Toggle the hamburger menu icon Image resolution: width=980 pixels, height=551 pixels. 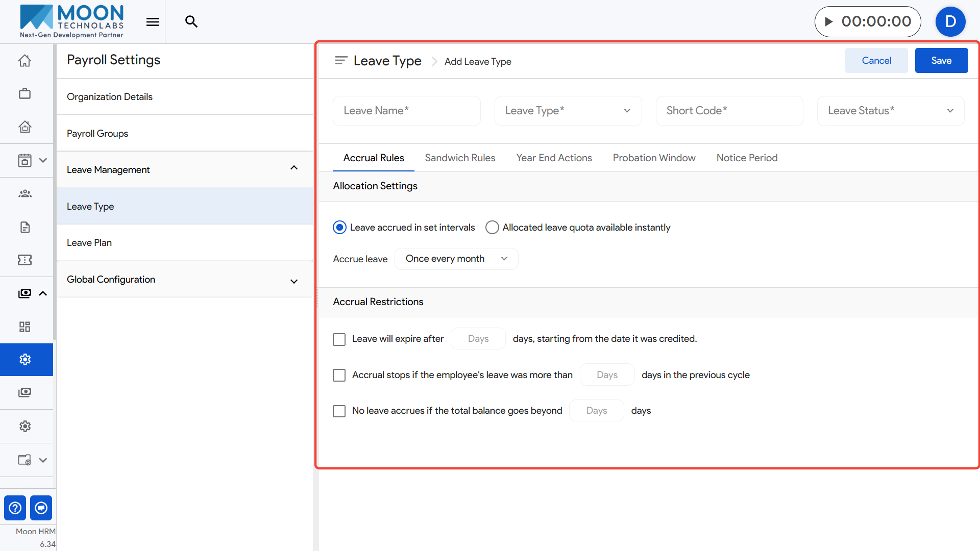153,21
